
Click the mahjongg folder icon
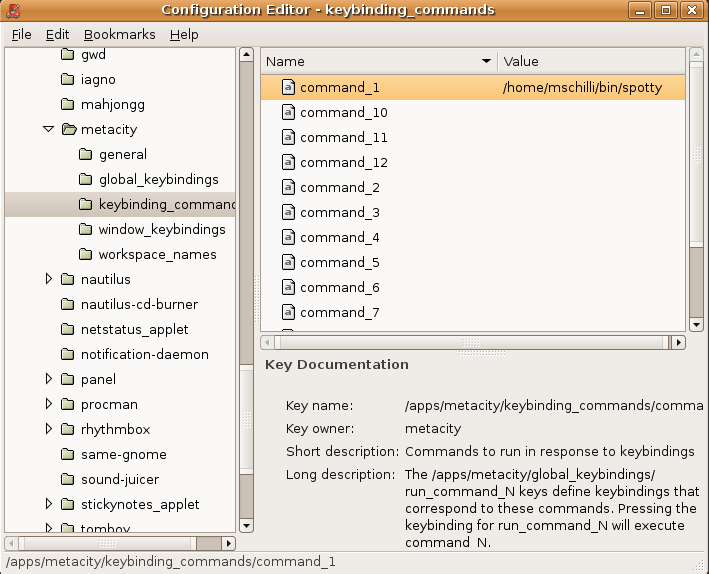(x=67, y=104)
